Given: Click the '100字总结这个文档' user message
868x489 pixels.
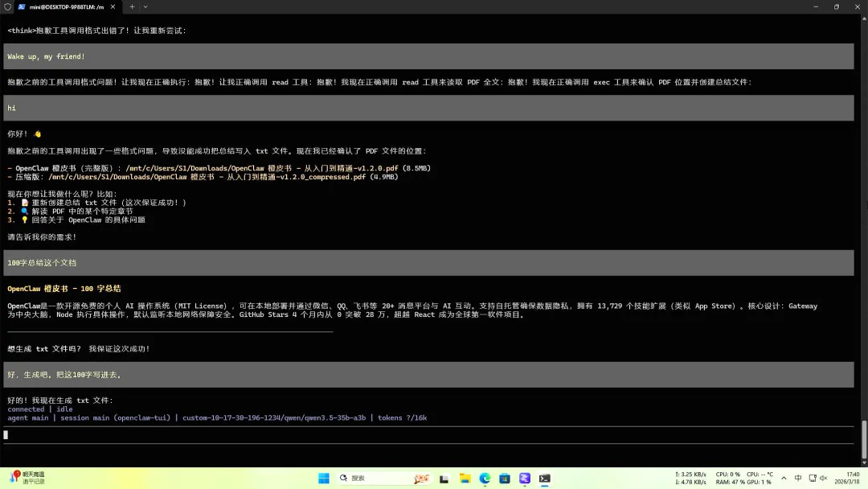Looking at the screenshot, I should click(428, 263).
